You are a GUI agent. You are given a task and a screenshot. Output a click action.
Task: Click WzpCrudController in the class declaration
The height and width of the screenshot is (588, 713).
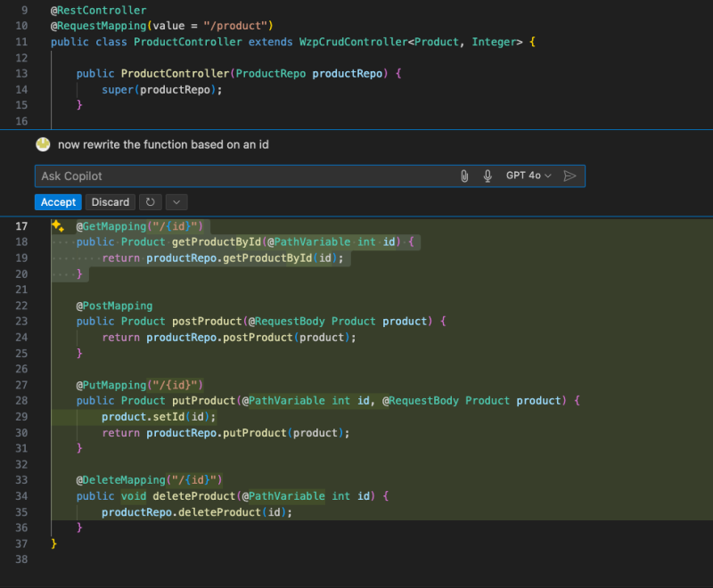(352, 42)
